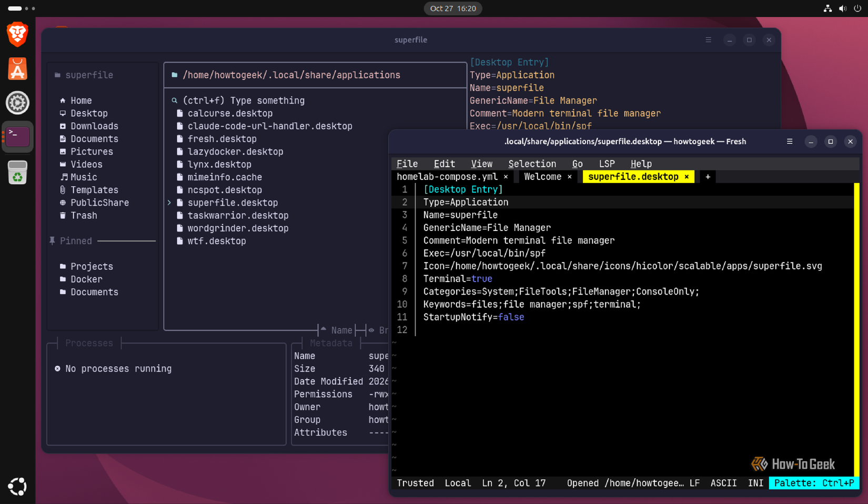Image resolution: width=868 pixels, height=504 pixels.
Task: Click the search icon in superfile panel
Action: (x=174, y=100)
